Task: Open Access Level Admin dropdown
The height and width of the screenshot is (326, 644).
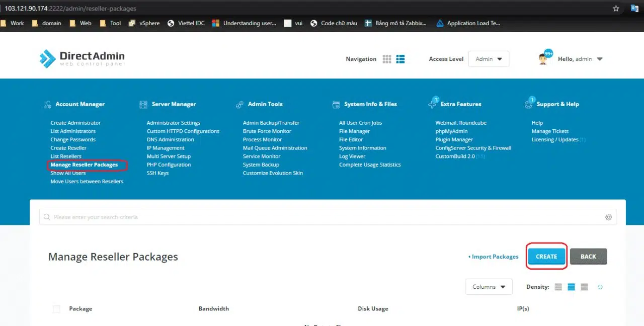Action: 489,59
